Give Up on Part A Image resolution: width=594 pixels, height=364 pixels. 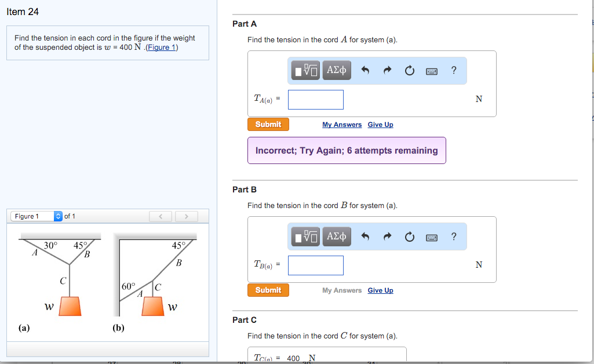(380, 124)
